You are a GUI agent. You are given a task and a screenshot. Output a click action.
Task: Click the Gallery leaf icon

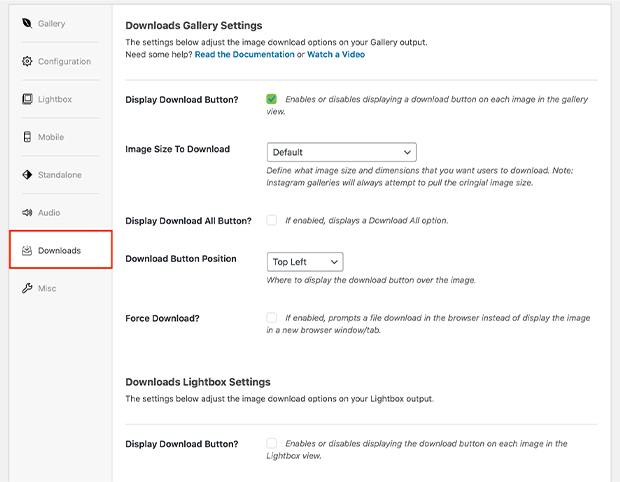click(27, 23)
